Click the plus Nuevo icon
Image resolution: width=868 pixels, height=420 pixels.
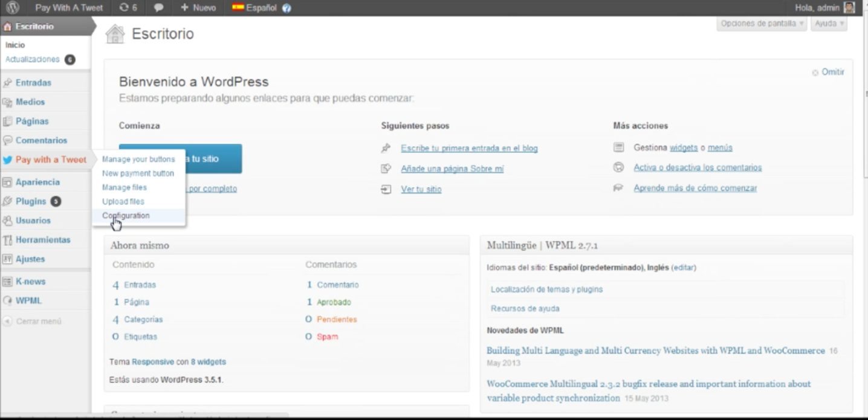point(184,8)
